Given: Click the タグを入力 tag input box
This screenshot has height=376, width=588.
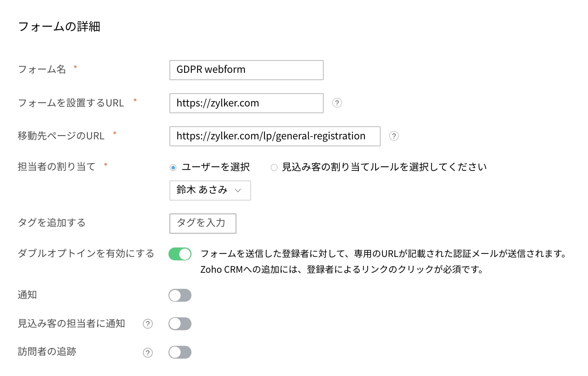Looking at the screenshot, I should click(x=203, y=223).
